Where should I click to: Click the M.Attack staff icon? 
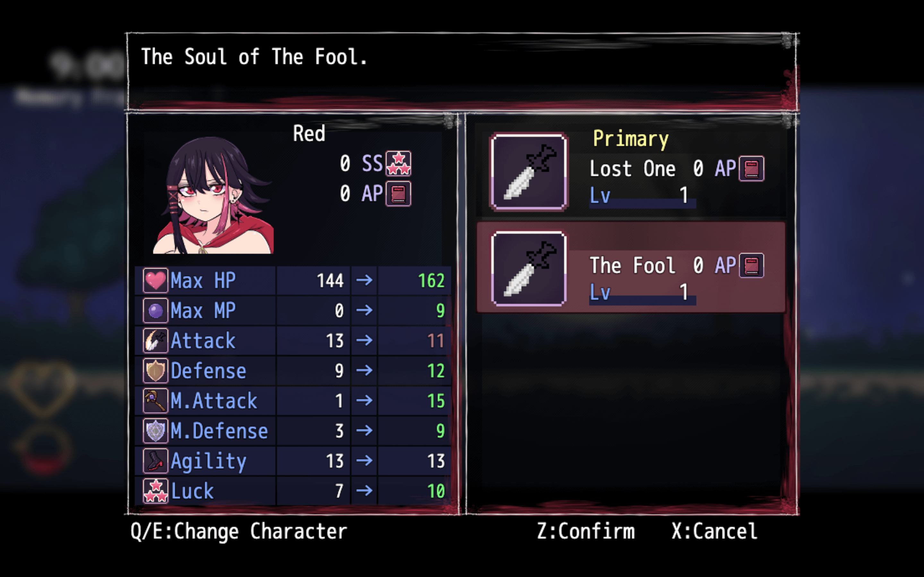tap(155, 401)
